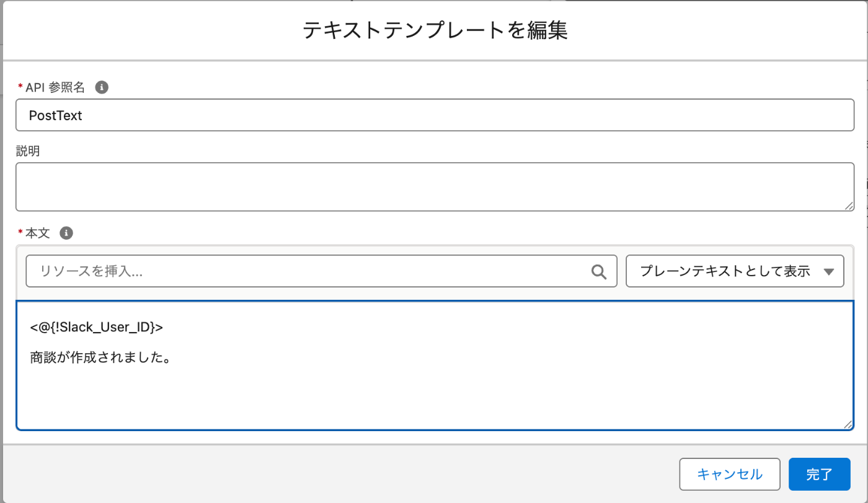Open the プレーンテキストとして表示 dropdown
Viewport: 868px width, 503px height.
pos(734,271)
